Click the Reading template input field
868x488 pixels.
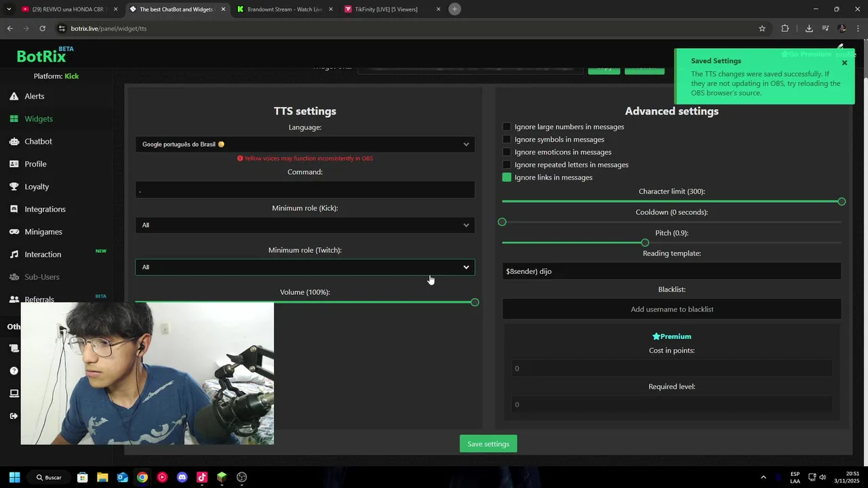(x=671, y=271)
